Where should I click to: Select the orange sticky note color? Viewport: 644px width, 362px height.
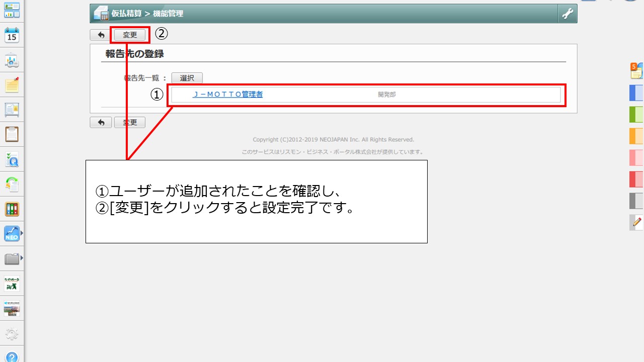(636, 136)
